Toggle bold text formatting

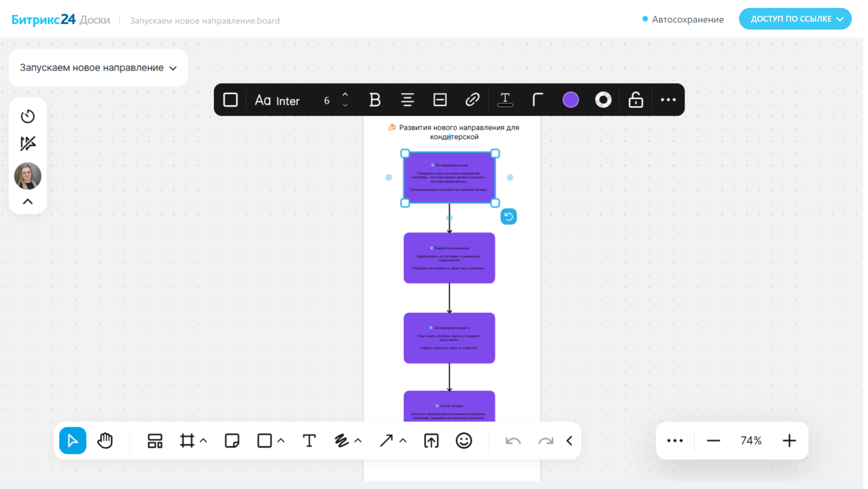[375, 100]
